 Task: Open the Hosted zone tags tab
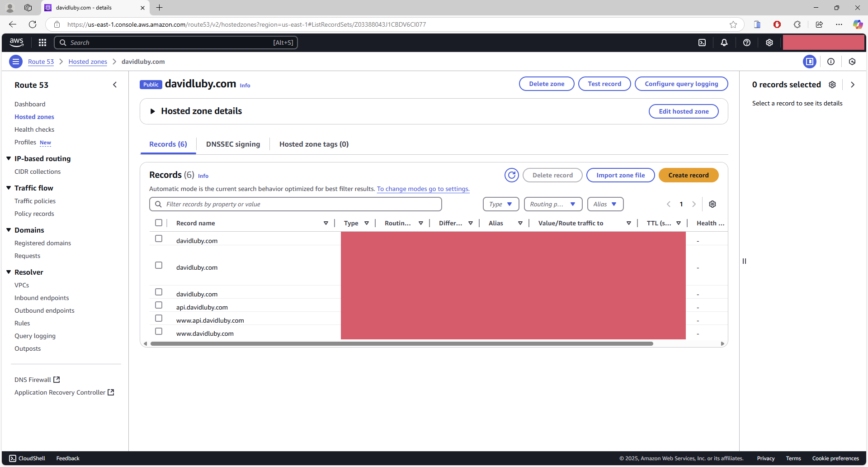click(314, 144)
